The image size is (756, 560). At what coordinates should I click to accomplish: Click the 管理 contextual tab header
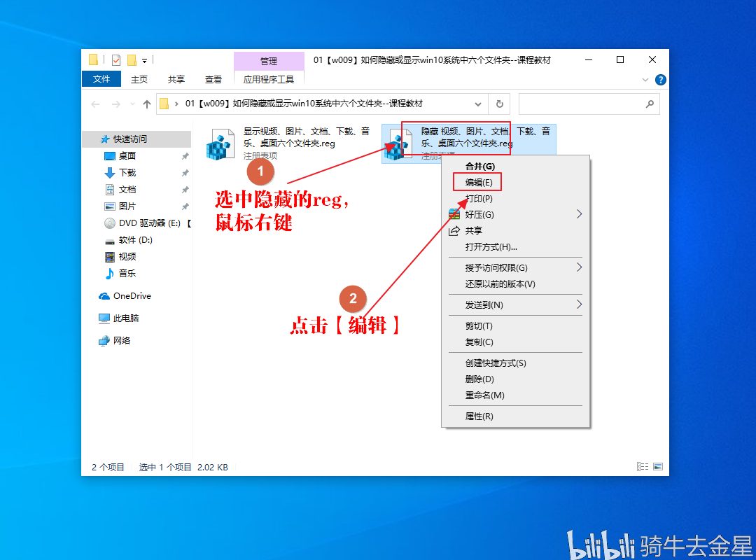(x=269, y=62)
